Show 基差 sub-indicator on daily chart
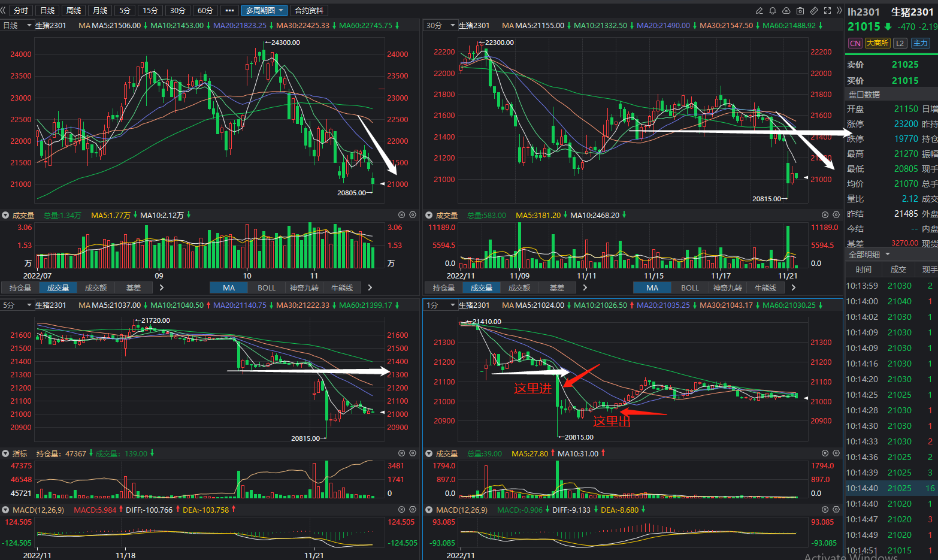 pos(134,288)
